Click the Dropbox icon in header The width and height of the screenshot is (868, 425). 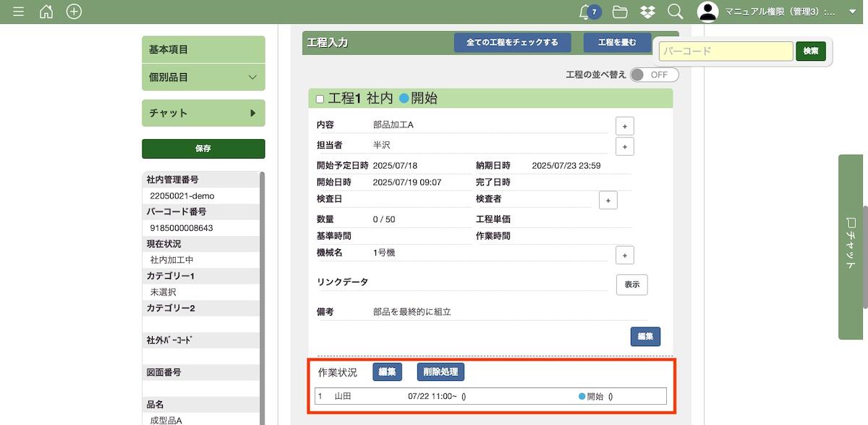point(647,12)
